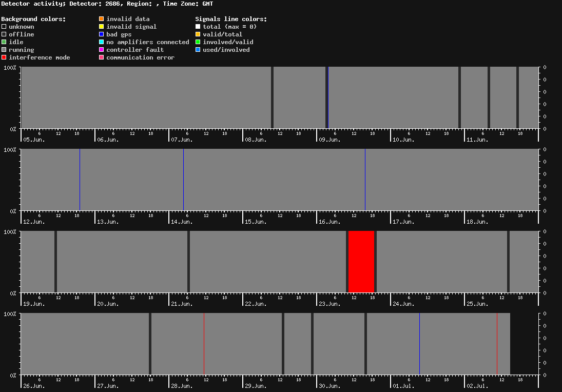The image size is (562, 392).
Task: Click the 'offline' legend color swatch
Action: pyautogui.click(x=4, y=34)
